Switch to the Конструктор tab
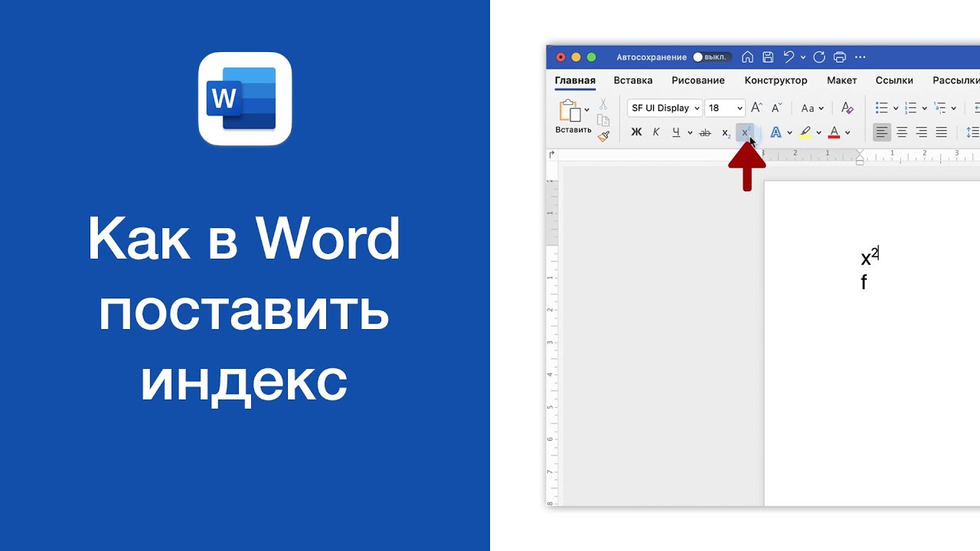Image resolution: width=980 pixels, height=551 pixels. [776, 80]
